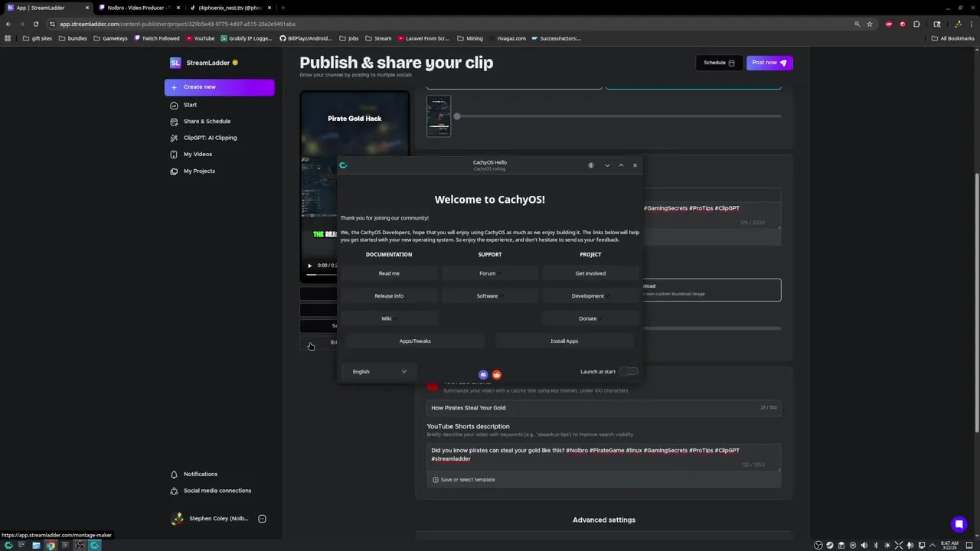Click the Schedule button
980x551 pixels.
[x=719, y=63]
